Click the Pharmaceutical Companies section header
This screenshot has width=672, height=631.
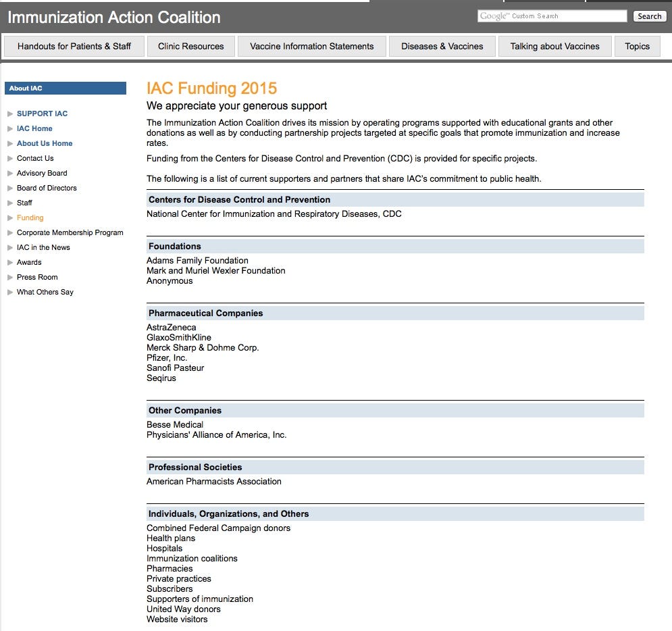point(395,313)
